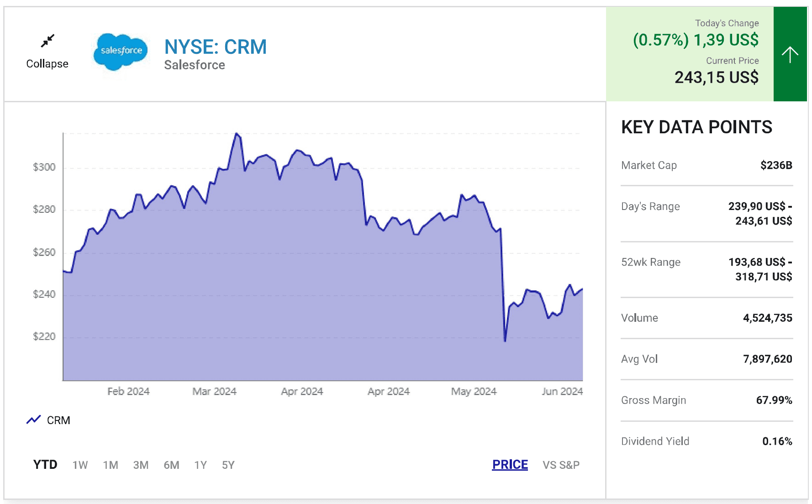The image size is (812, 504).
Task: Click the Collapse arrows icon
Action: click(x=47, y=41)
